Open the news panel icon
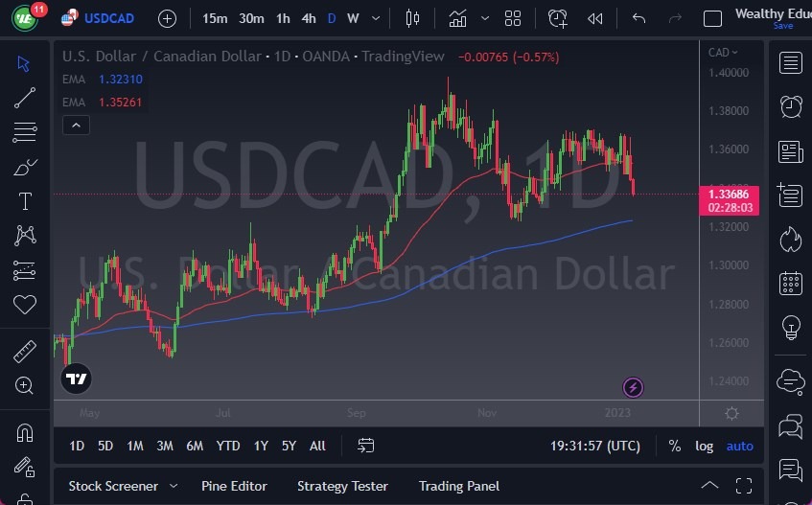Screen dimensions: 812x505 click(x=791, y=152)
